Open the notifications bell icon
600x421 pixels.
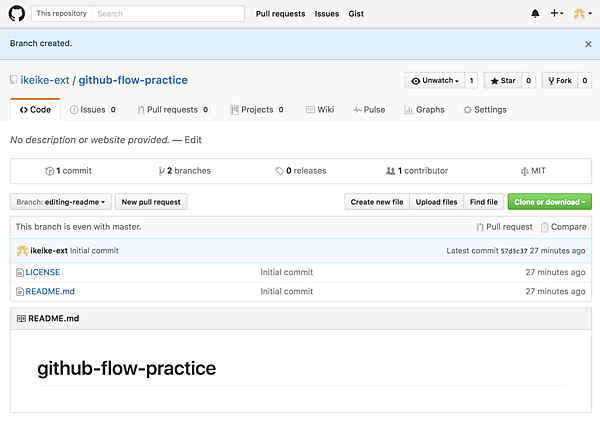pos(535,14)
